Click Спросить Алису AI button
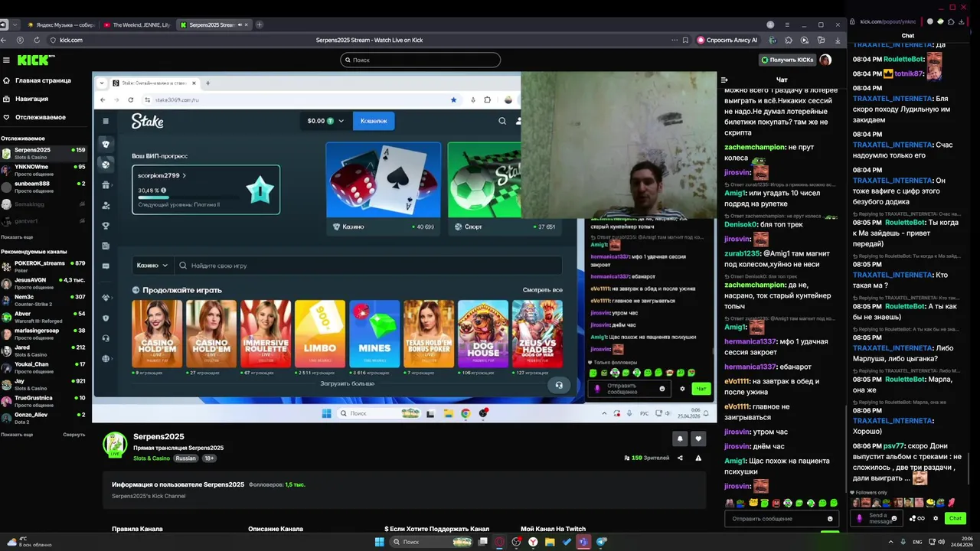The height and width of the screenshot is (551, 980). click(x=727, y=40)
